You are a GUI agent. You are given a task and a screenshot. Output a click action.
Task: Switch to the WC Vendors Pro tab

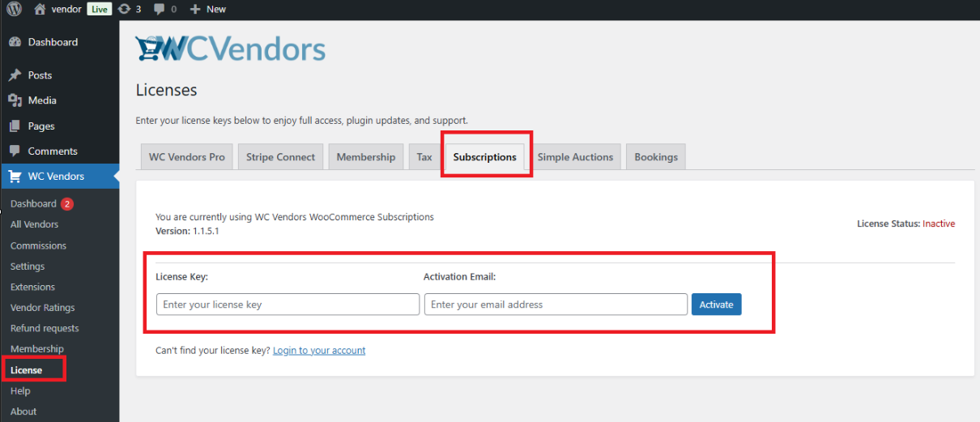(x=187, y=157)
